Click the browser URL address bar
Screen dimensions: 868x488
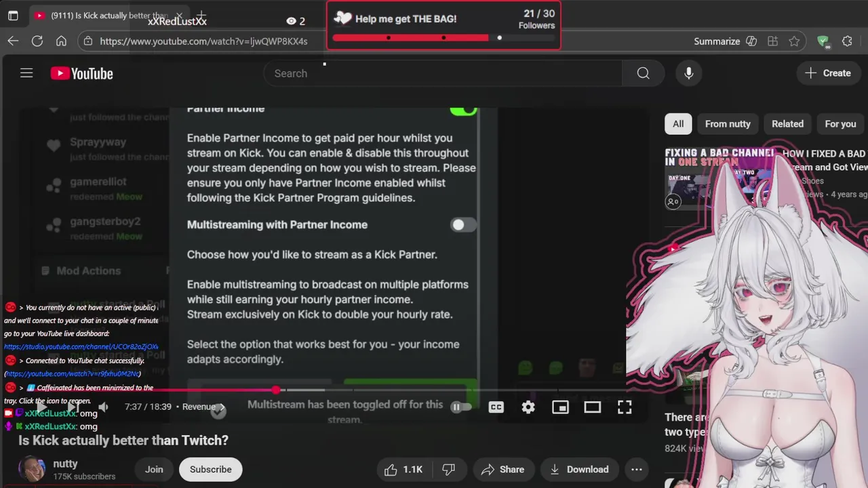203,41
